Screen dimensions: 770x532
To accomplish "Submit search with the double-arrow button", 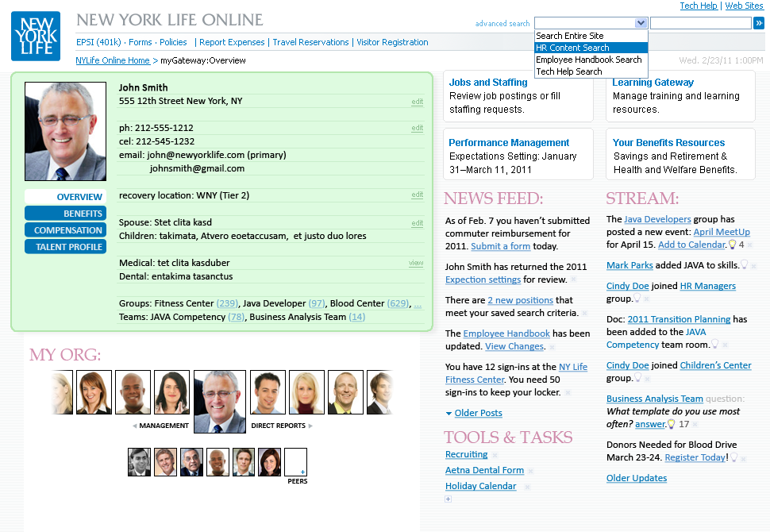I will point(759,23).
